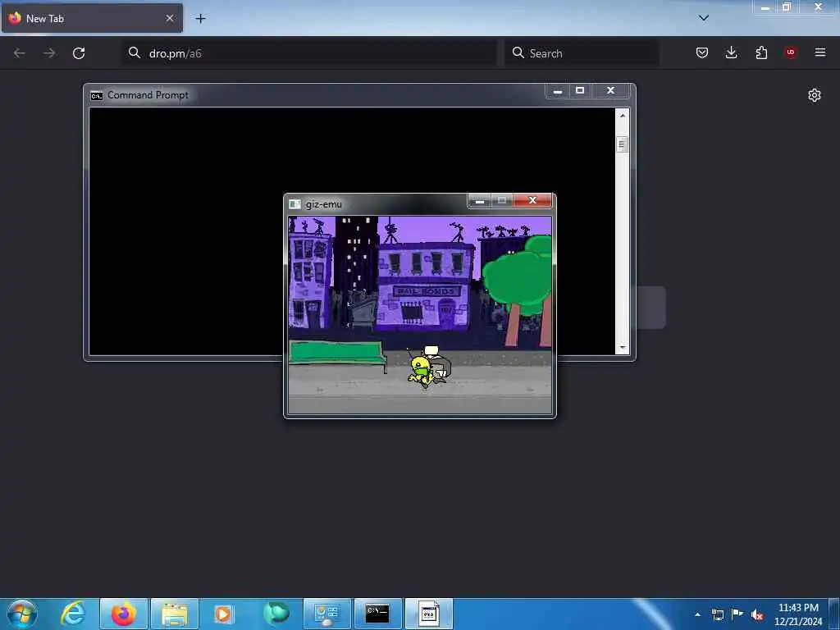The height and width of the screenshot is (630, 840).
Task: Focus the Firefox Search box
Action: [582, 53]
